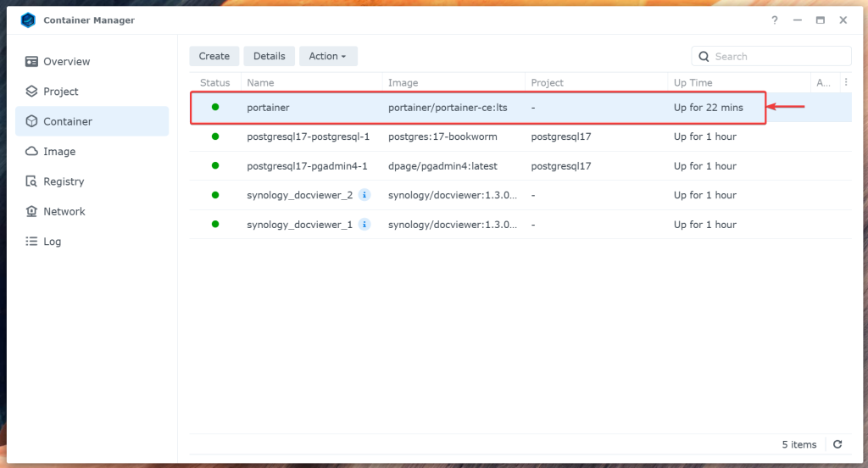
Task: Sort by the Name column header
Action: tap(312, 82)
